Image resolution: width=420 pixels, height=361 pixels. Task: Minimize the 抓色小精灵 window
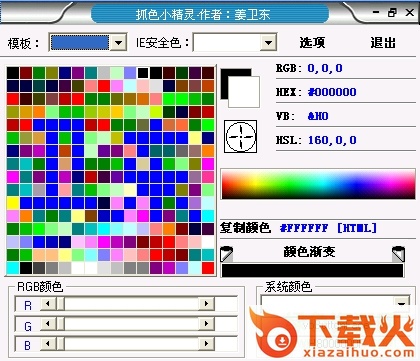coord(376,13)
